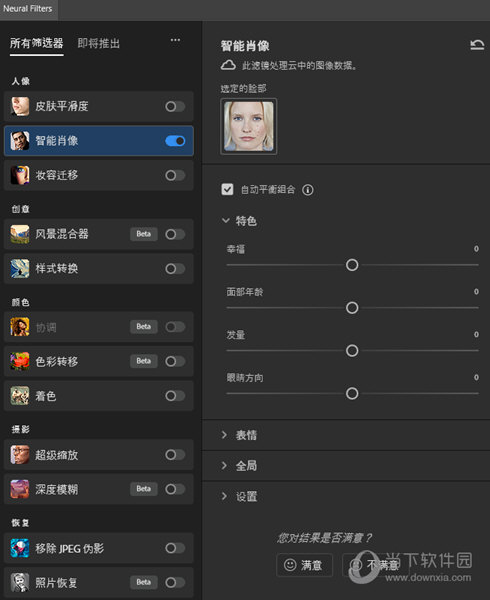This screenshot has width=490, height=600.
Task: Click the 人像 category label
Action: [x=21, y=81]
